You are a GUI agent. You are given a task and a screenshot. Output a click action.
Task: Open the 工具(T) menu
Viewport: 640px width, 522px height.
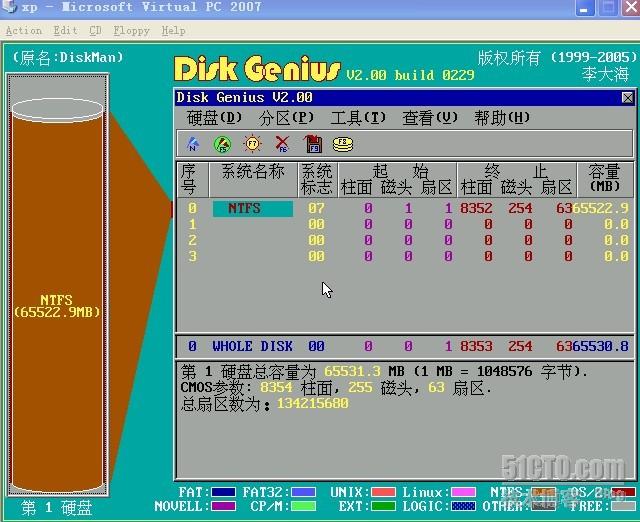[358, 118]
